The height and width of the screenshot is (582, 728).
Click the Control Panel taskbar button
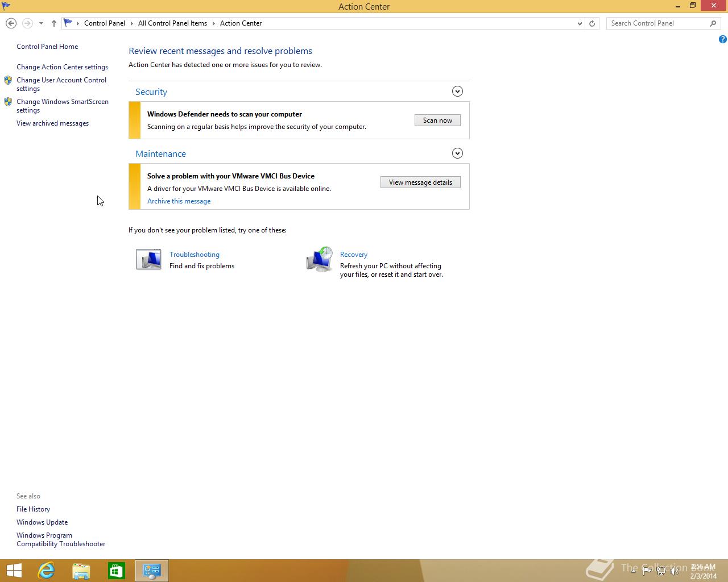coord(152,571)
